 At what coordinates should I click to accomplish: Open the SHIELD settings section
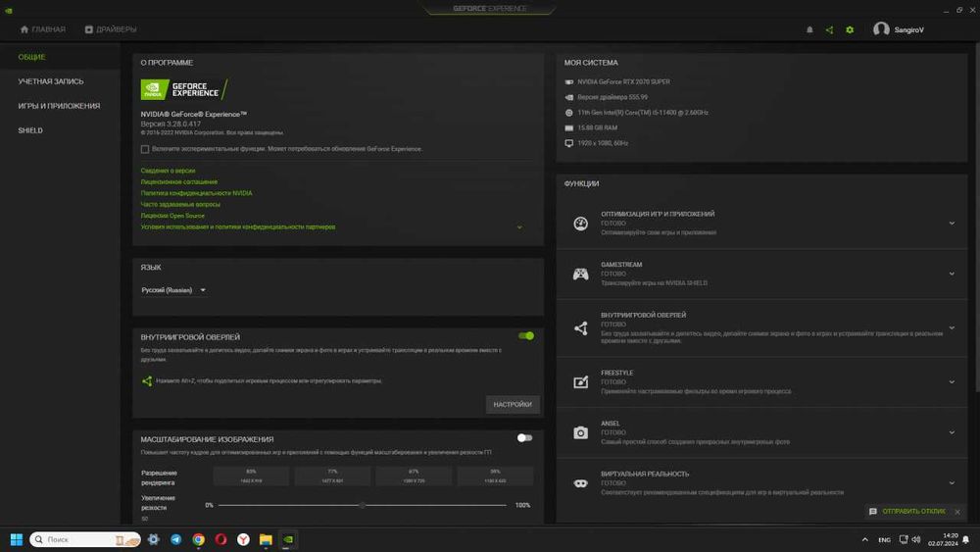tap(30, 130)
